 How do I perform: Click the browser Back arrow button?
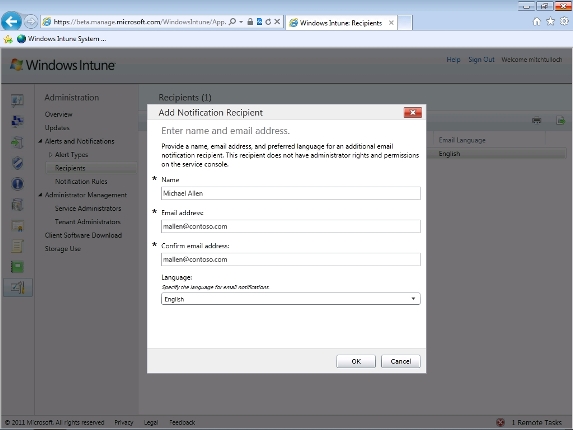coord(11,22)
